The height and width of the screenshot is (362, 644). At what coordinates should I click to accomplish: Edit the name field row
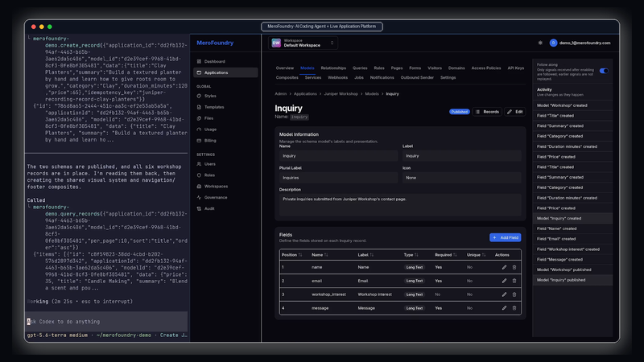coord(504,267)
